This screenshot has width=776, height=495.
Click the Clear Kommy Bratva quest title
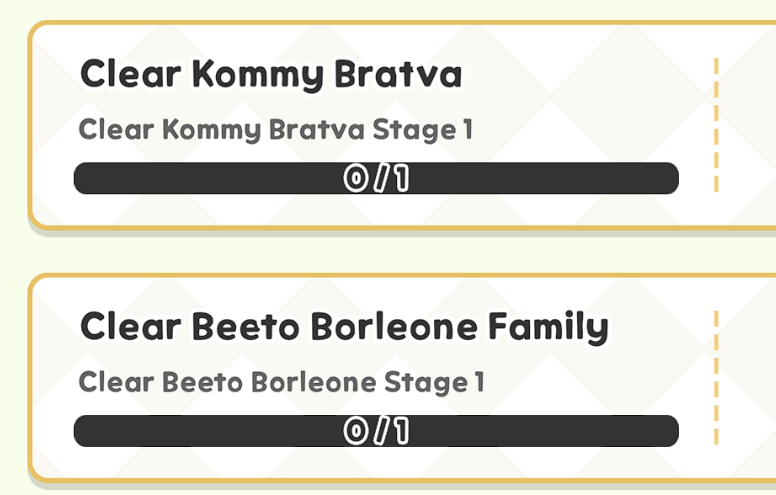pos(270,75)
